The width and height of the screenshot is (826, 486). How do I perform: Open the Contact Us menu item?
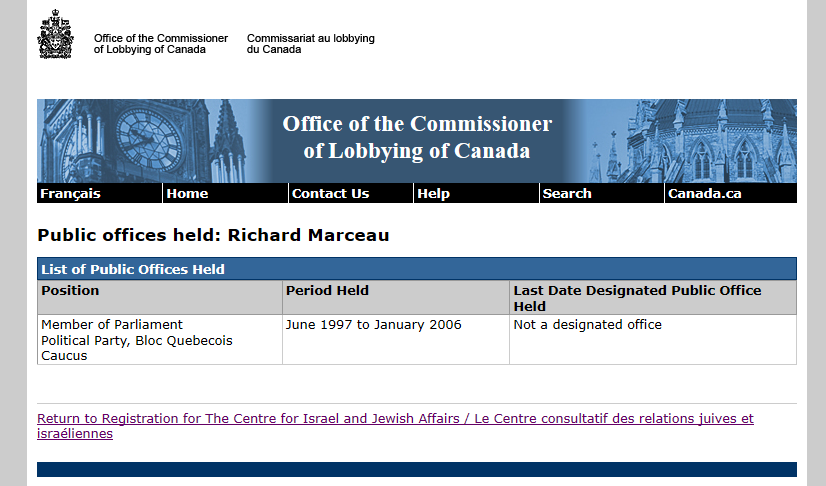point(330,193)
